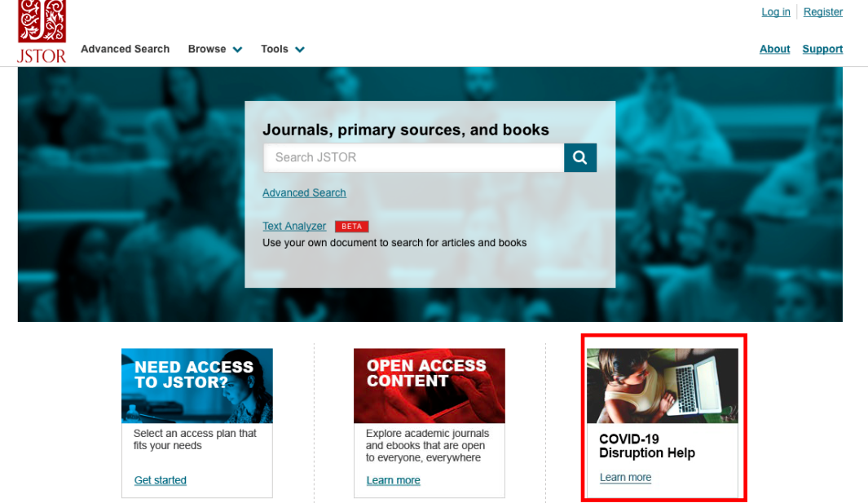The height and width of the screenshot is (503, 868).
Task: Click inside the Search JSTOR field
Action: tap(413, 157)
